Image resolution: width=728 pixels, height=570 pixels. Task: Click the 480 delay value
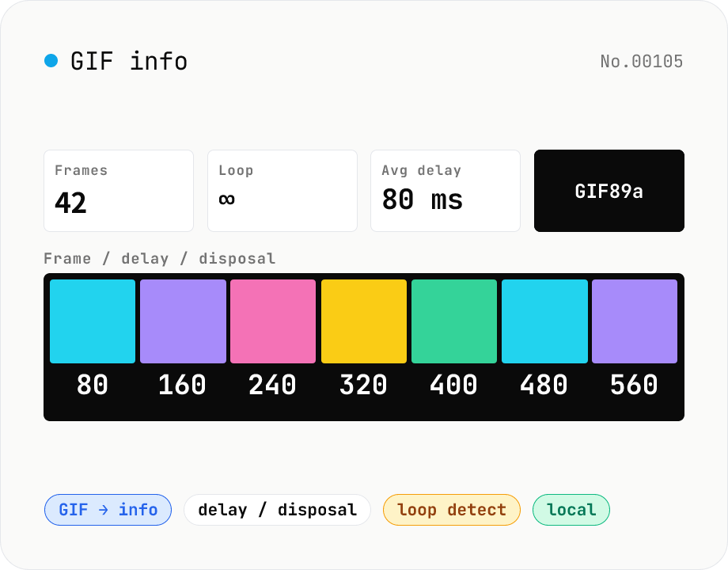click(544, 385)
